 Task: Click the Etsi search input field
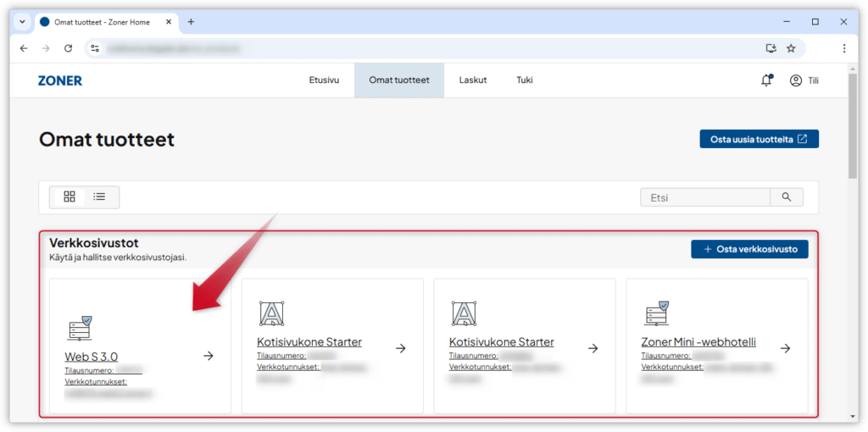tap(704, 197)
